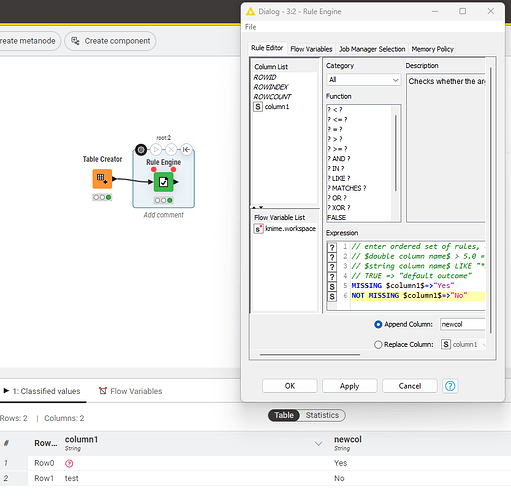Click the execute play icon above Rule Engine

pyautogui.click(x=156, y=150)
